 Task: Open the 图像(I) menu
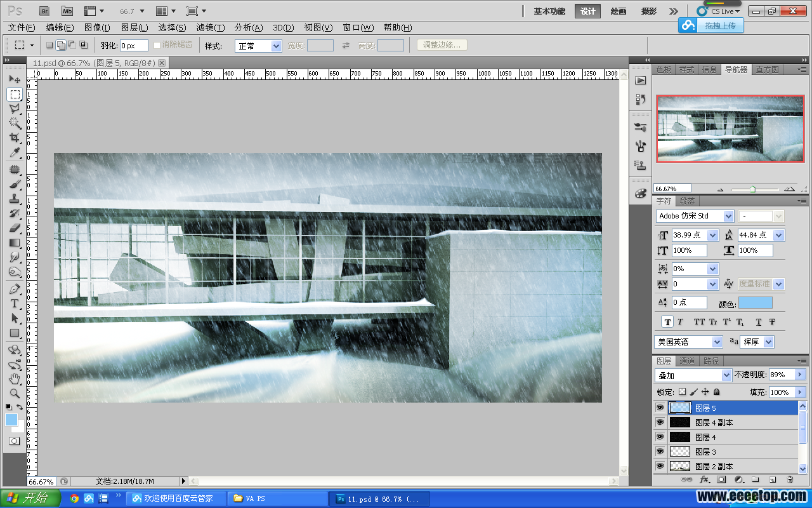(x=97, y=27)
